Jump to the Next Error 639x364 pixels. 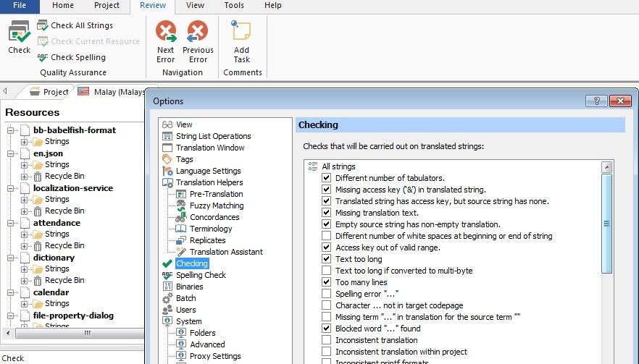165,42
